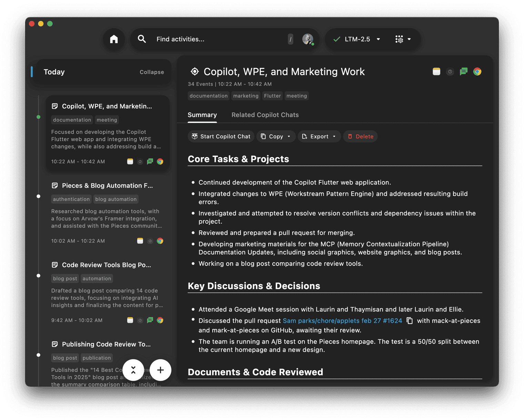
Task: Click Chrome icon on the Code Review Tools card
Action: pyautogui.click(x=160, y=320)
